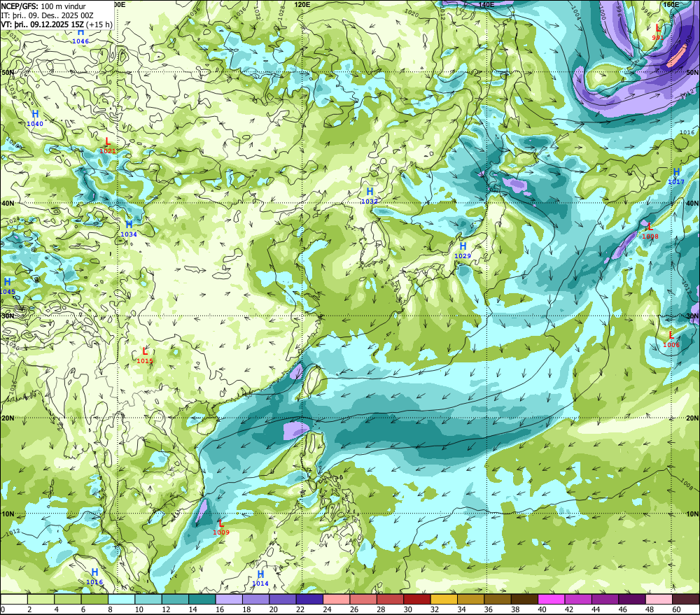Pick the dark indigo 22–24 legend swatch
The width and height of the screenshot is (700, 615).
309,599
